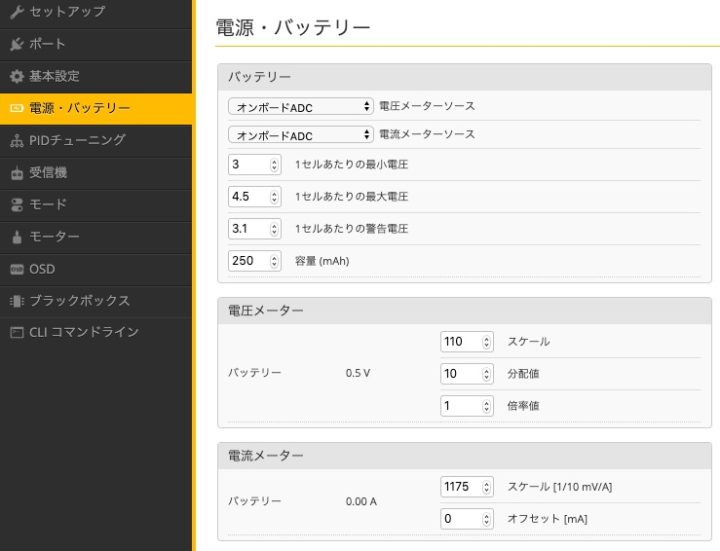The width and height of the screenshot is (720, 551).
Task: Click the gear icon for 基本設定
Action: pyautogui.click(x=16, y=76)
